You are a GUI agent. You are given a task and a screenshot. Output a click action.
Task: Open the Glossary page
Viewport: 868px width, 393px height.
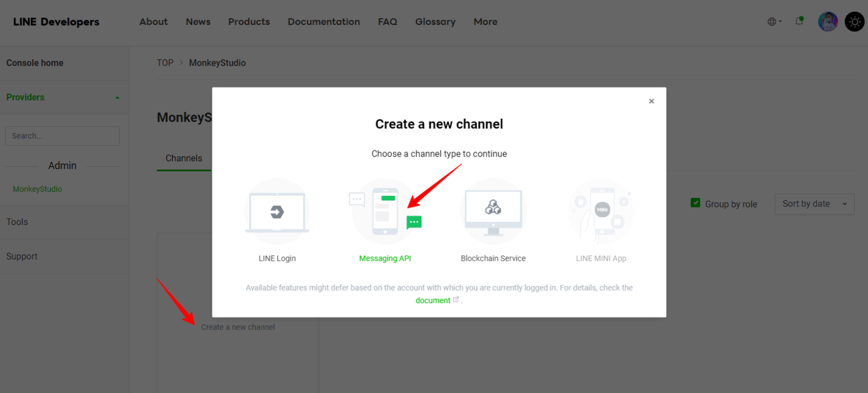click(x=435, y=21)
